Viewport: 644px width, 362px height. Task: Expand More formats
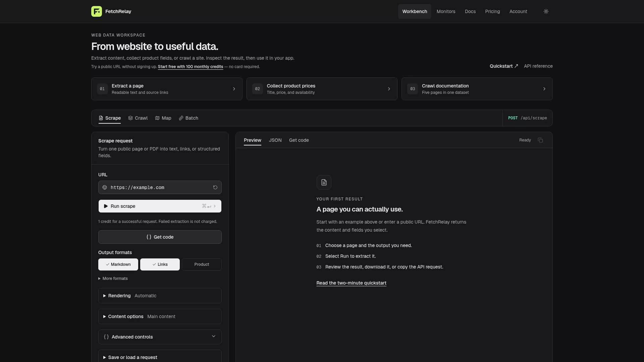(113, 279)
